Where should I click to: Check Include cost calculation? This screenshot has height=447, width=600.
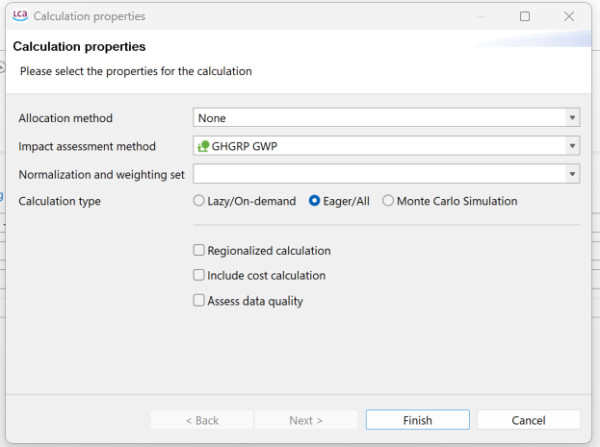[199, 275]
